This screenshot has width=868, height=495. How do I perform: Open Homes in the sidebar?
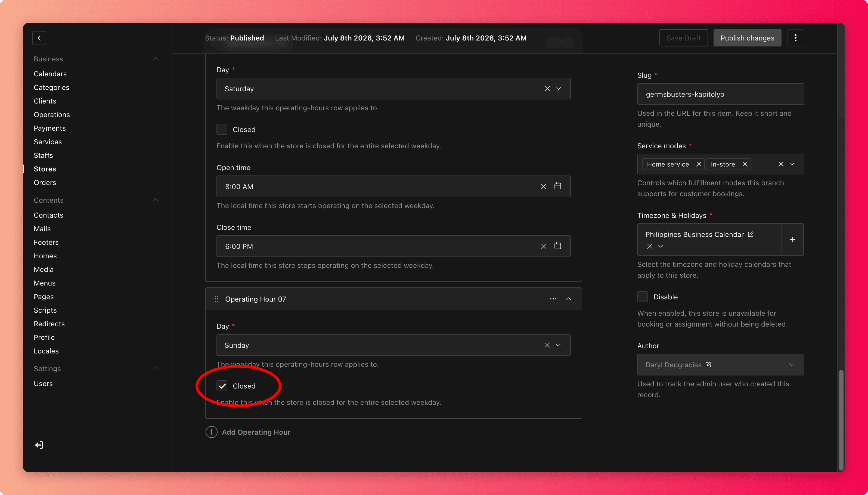tap(45, 256)
